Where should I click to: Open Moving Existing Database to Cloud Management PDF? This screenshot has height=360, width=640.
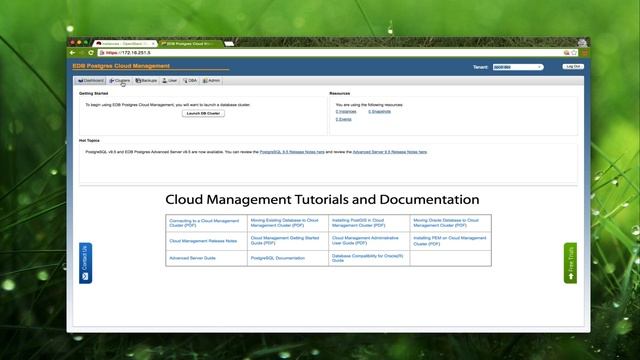point(284,223)
